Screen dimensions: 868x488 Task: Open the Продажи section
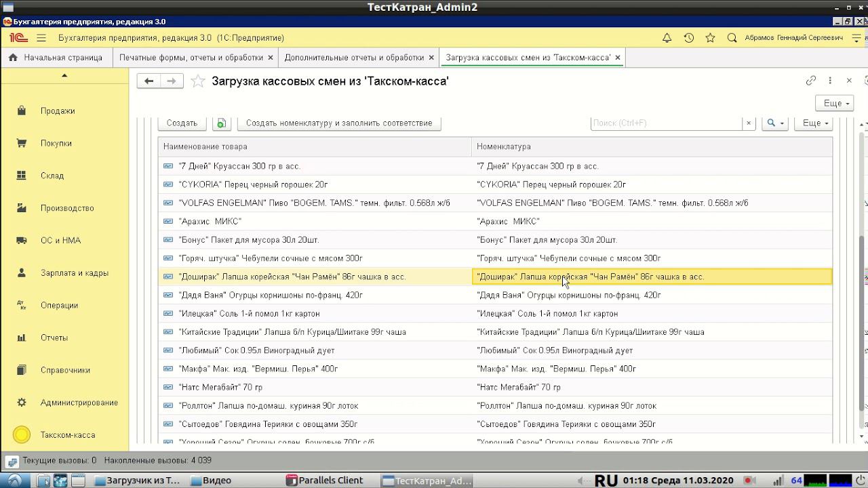click(58, 111)
